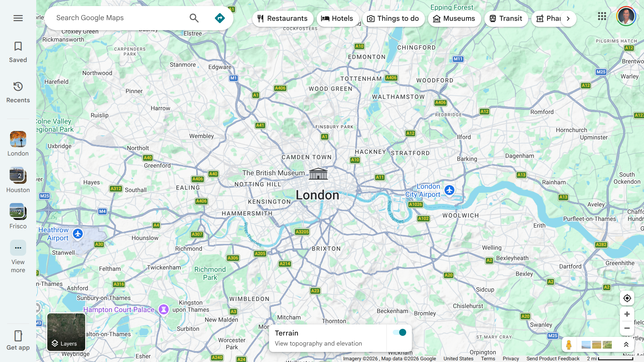Turn off the Terrain toggle
The height and width of the screenshot is (362, 644).
(399, 333)
